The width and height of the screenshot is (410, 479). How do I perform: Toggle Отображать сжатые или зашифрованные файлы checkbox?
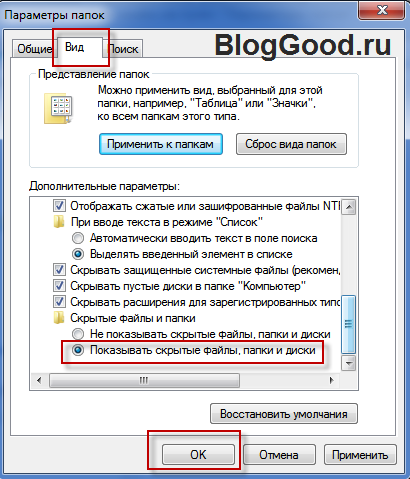point(59,206)
